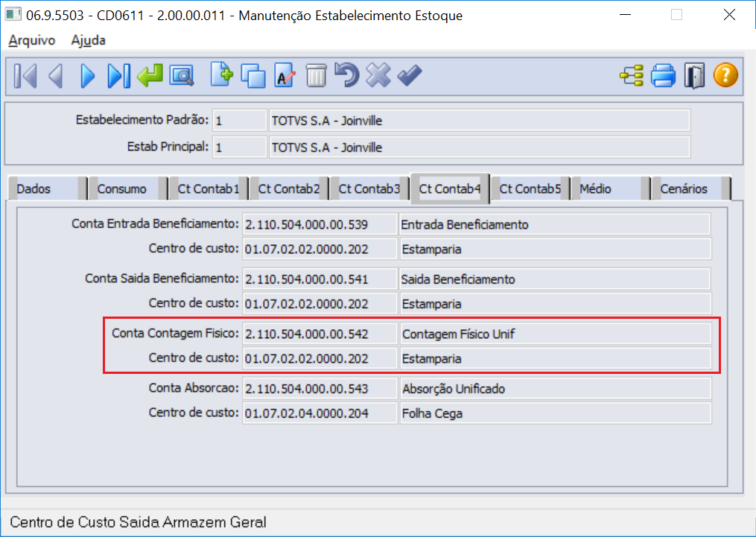Open the Ct Contab5 tab
Image resolution: width=756 pixels, height=537 pixels.
click(530, 188)
